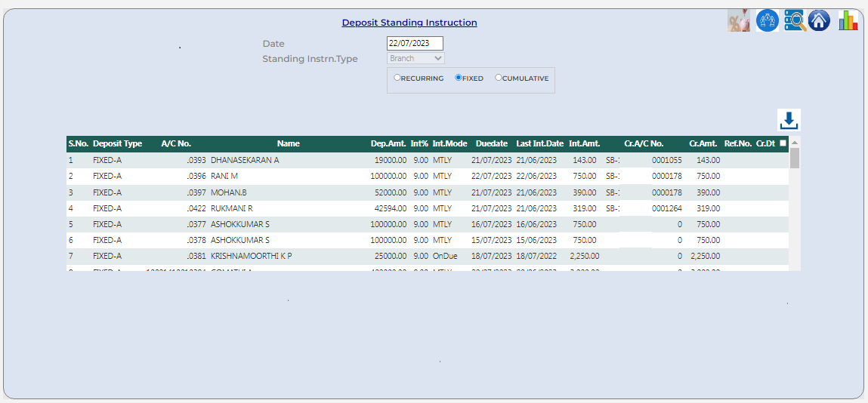Click the blue money-bag hands icon
Image resolution: width=868 pixels, height=403 pixels.
[768, 20]
